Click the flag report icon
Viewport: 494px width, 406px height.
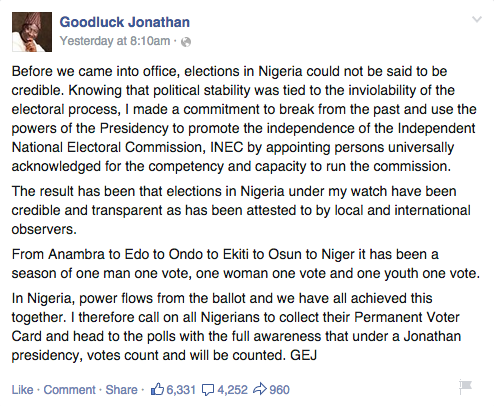point(465,387)
